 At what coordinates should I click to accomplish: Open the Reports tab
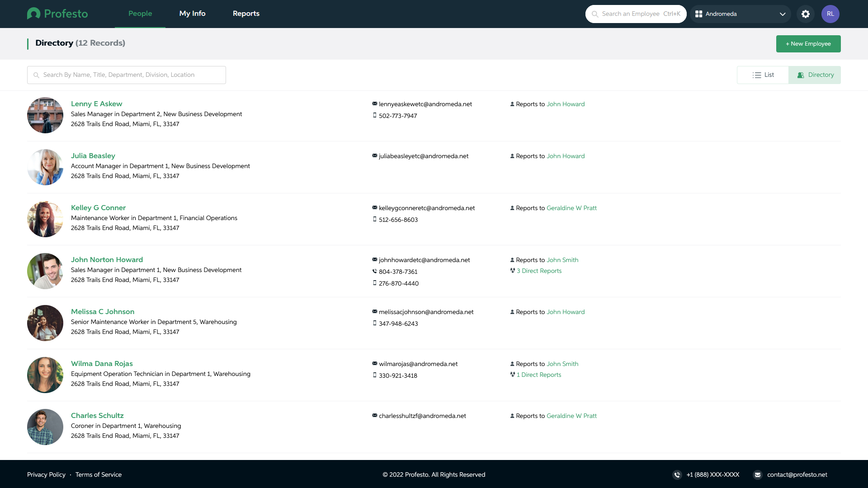coord(246,14)
